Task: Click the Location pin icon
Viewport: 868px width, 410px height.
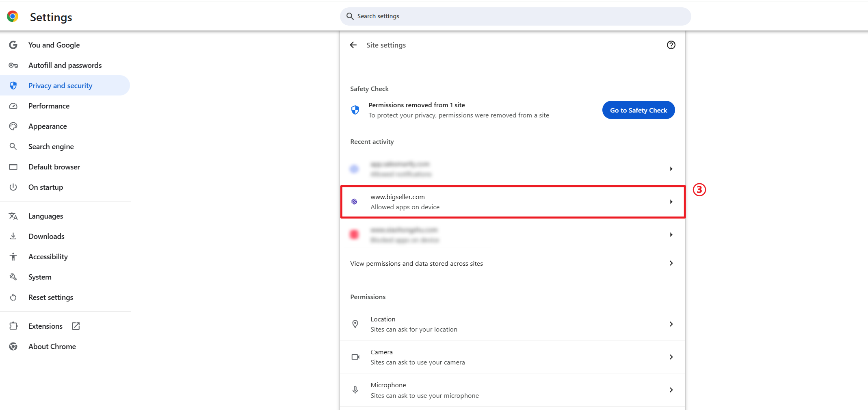Action: pos(355,324)
